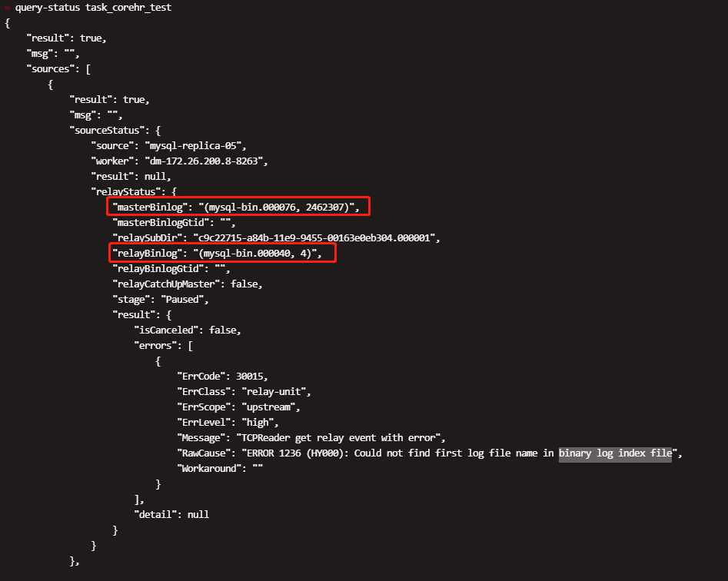Click the "relayCatchUpMaster": false line
Image resolution: width=728 pixels, height=581 pixels.
[x=187, y=284]
